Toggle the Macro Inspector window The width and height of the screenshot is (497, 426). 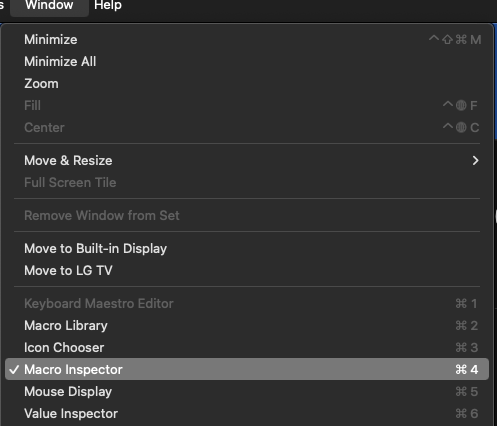(247, 369)
